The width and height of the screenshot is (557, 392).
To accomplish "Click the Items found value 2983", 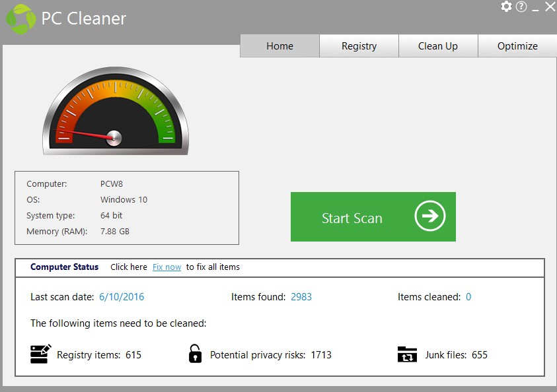I will click(301, 296).
